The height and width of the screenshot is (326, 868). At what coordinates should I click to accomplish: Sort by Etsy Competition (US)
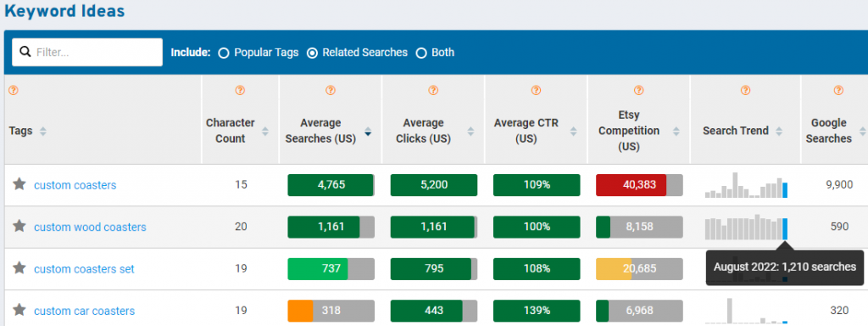pos(676,132)
